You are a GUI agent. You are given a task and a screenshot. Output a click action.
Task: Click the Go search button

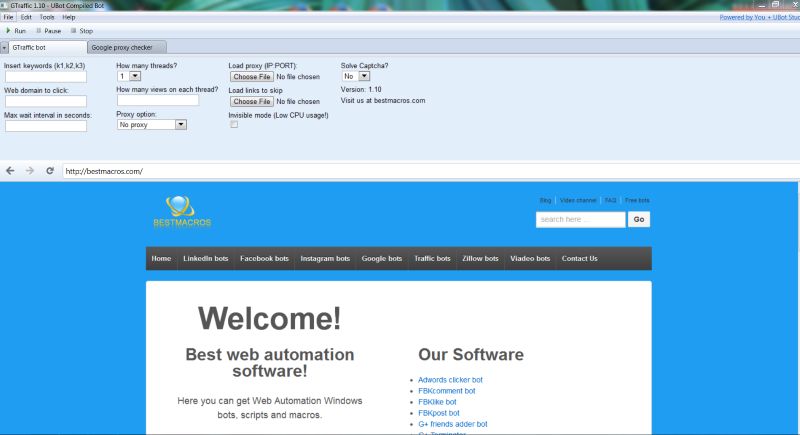[x=639, y=219]
